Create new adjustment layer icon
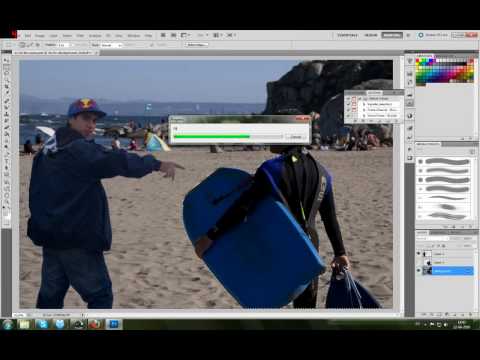Image resolution: width=480 pixels, height=360 pixels. click(447, 314)
